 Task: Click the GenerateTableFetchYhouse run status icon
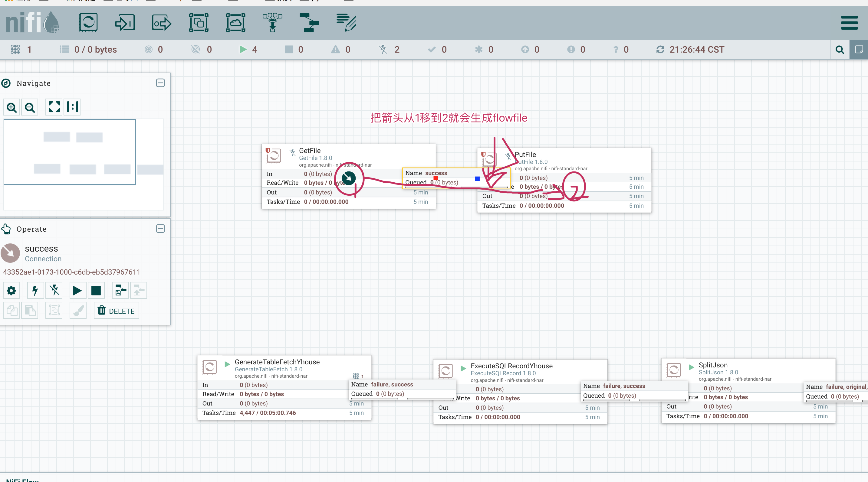click(227, 364)
